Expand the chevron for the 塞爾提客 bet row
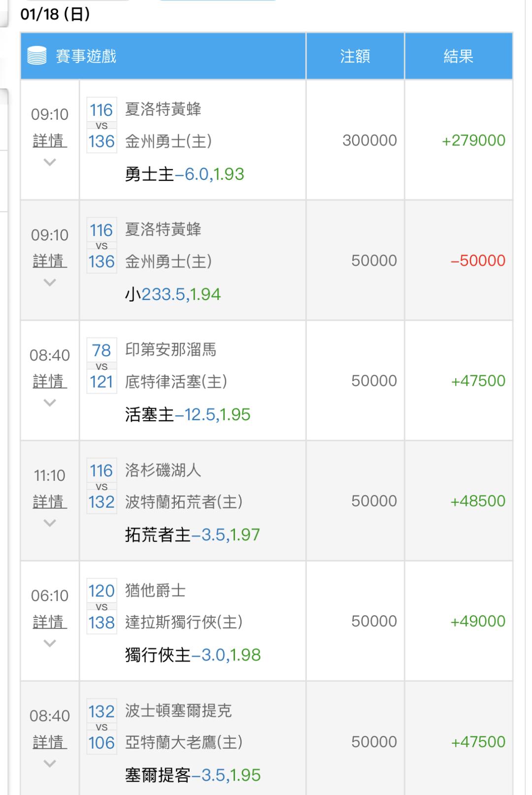 click(x=50, y=763)
